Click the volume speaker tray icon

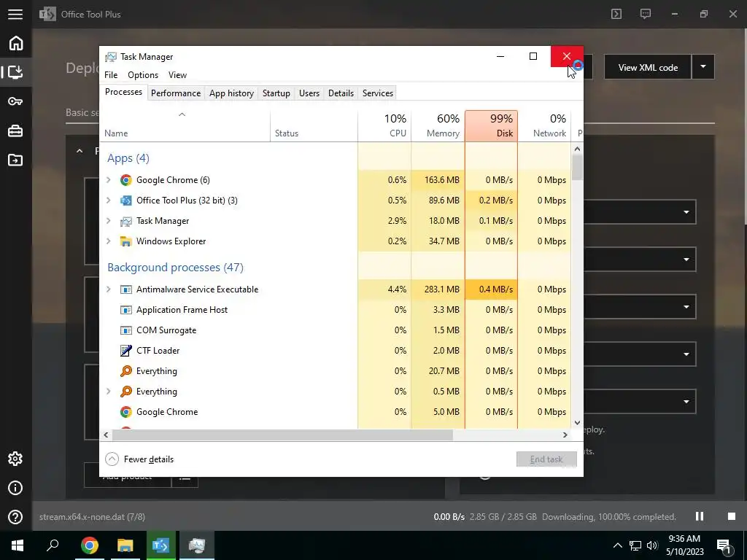pyautogui.click(x=652, y=545)
